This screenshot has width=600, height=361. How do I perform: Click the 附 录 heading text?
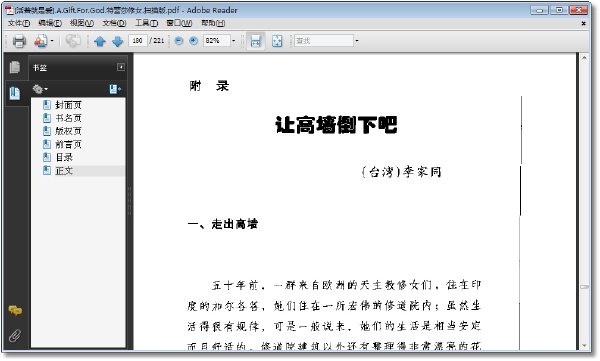coord(209,86)
